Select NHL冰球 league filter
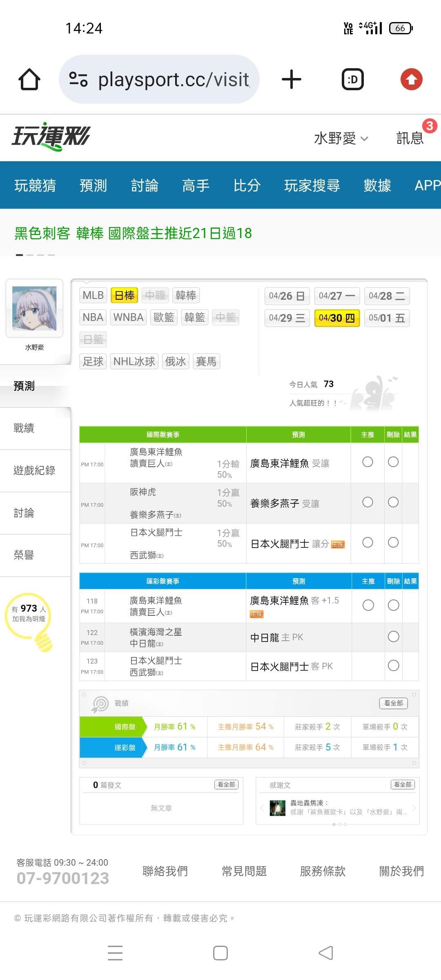The width and height of the screenshot is (441, 980). pos(134,361)
